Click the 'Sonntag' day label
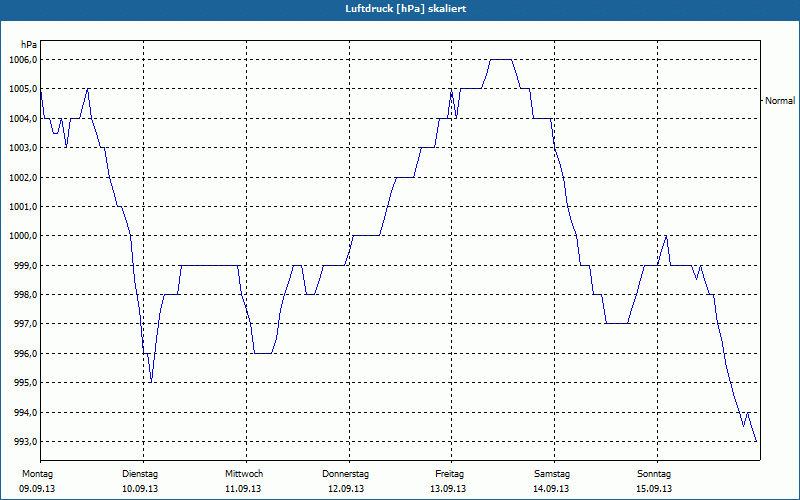The height and width of the screenshot is (500, 800). 654,474
